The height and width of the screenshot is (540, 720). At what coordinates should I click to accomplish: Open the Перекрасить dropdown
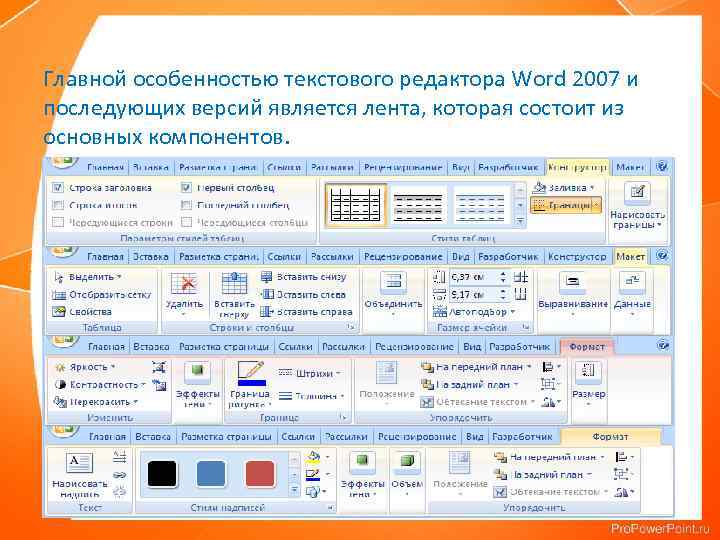point(96,402)
